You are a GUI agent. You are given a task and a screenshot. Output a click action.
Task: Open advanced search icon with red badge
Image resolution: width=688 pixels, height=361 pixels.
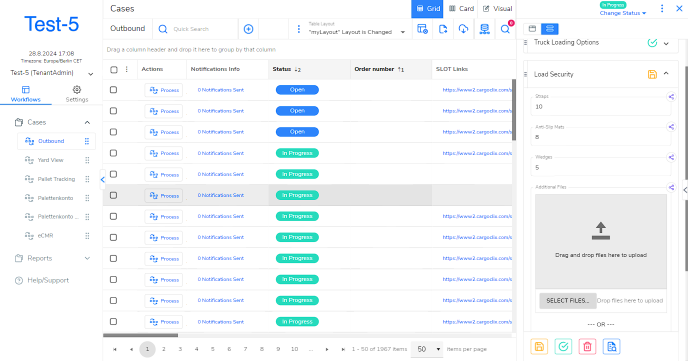coord(505,29)
